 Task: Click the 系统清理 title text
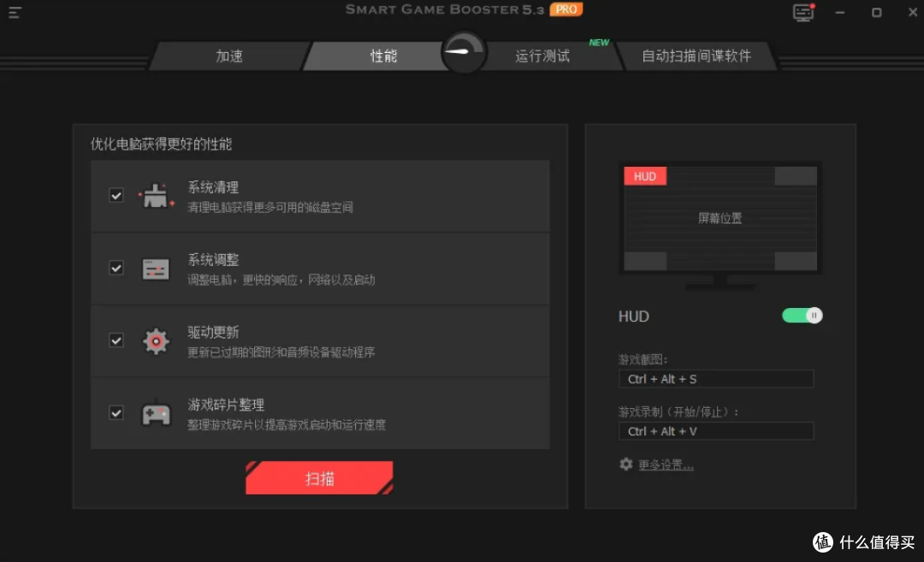click(x=213, y=187)
